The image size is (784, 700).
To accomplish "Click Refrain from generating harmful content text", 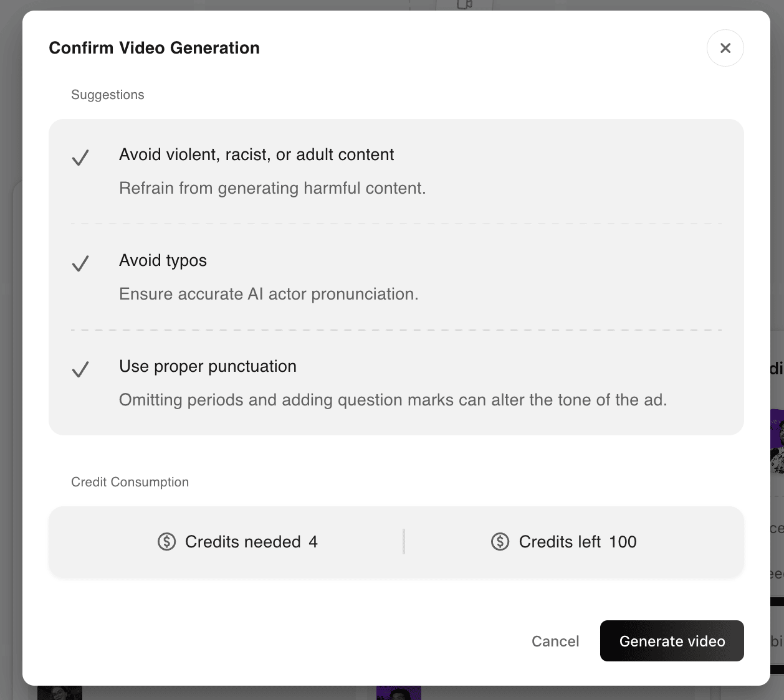I will tap(272, 188).
